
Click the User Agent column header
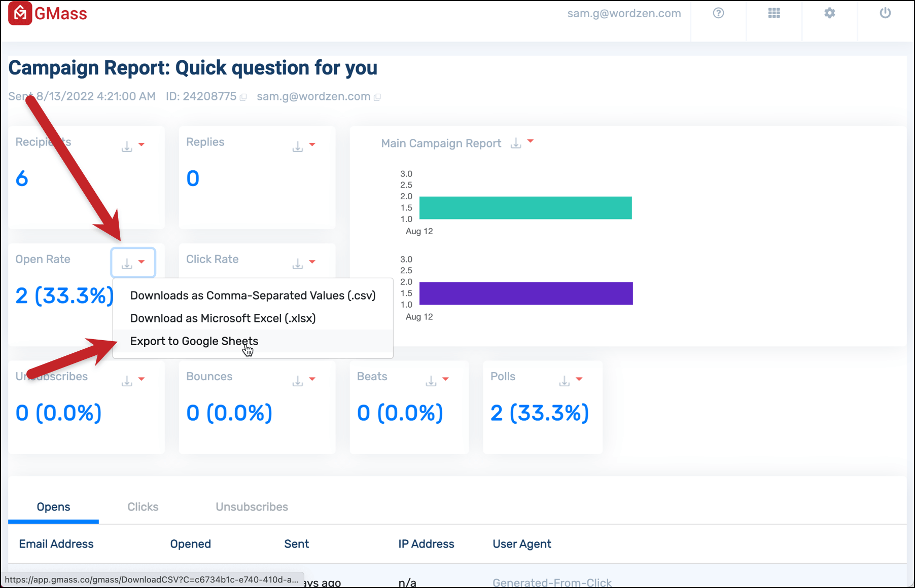coord(522,544)
